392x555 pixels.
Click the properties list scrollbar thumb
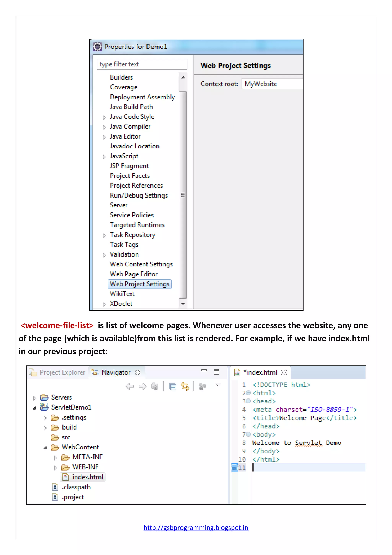click(183, 195)
